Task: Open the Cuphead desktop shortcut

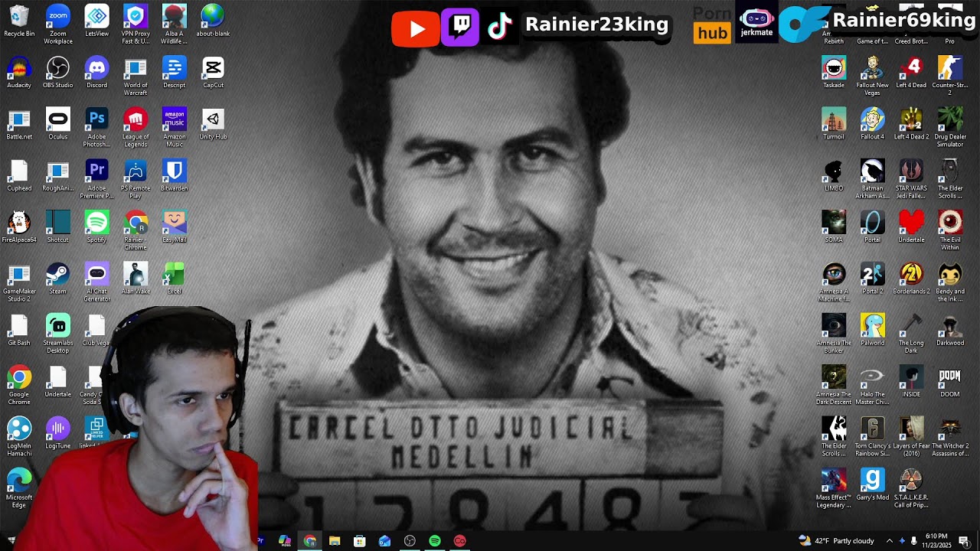Action: (19, 175)
